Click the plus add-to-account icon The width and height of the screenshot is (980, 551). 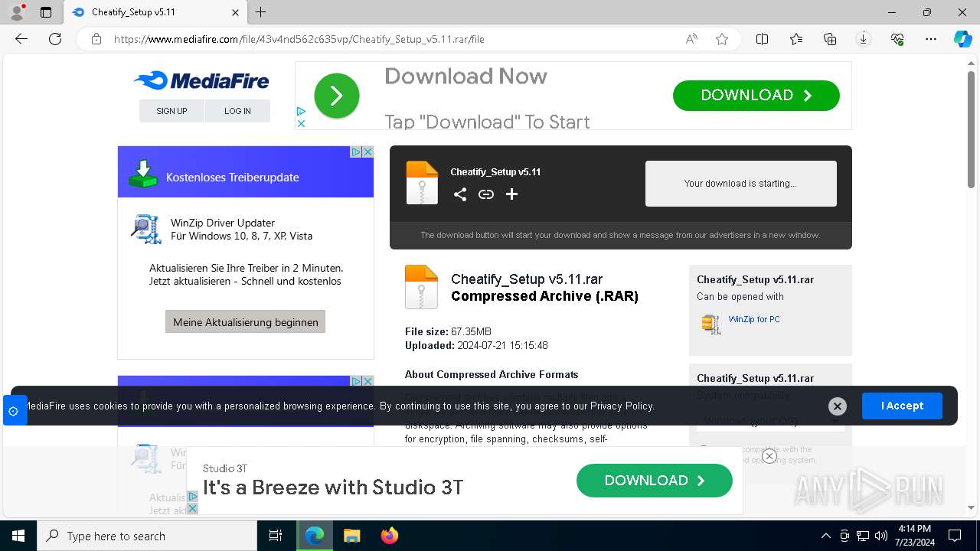click(512, 194)
